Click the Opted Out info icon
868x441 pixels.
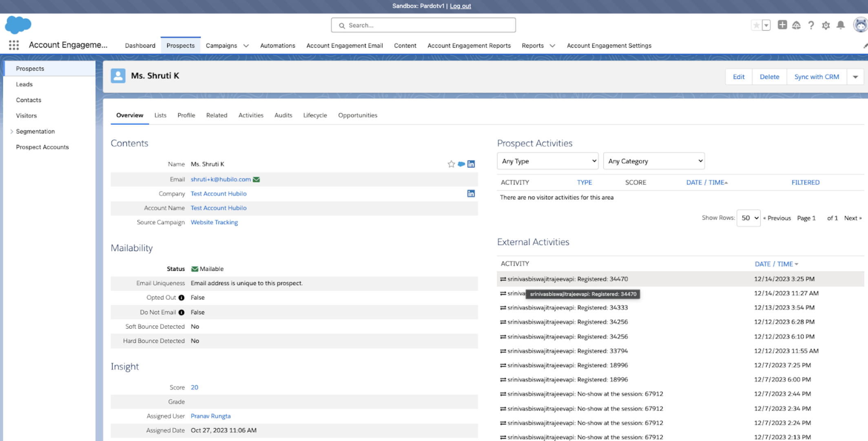coord(182,298)
